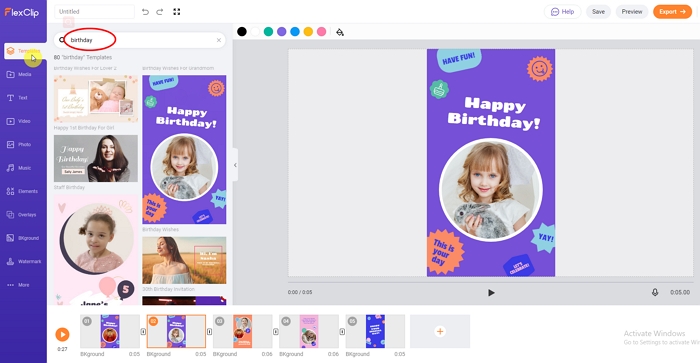Viewport: 700px width, 363px height.
Task: Open the Music sidebar tab
Action: point(19,168)
